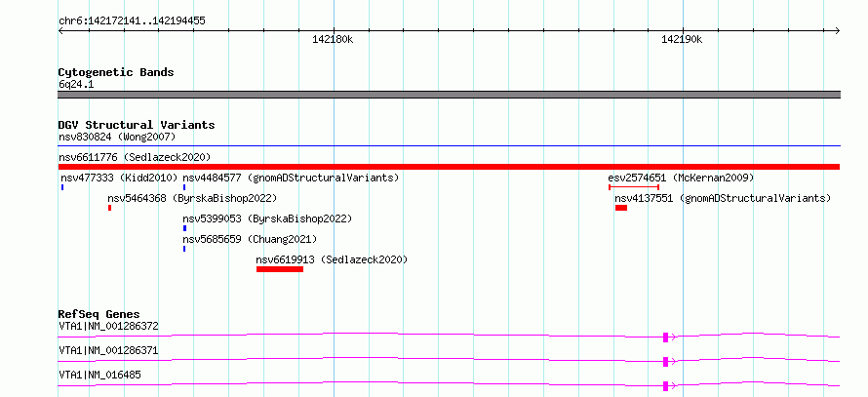Open the nsv5685659 (Chuang2021) variant label

(251, 239)
